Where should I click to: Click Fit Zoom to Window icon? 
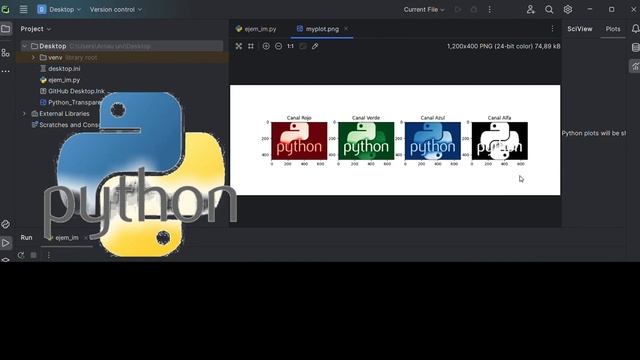pos(239,46)
